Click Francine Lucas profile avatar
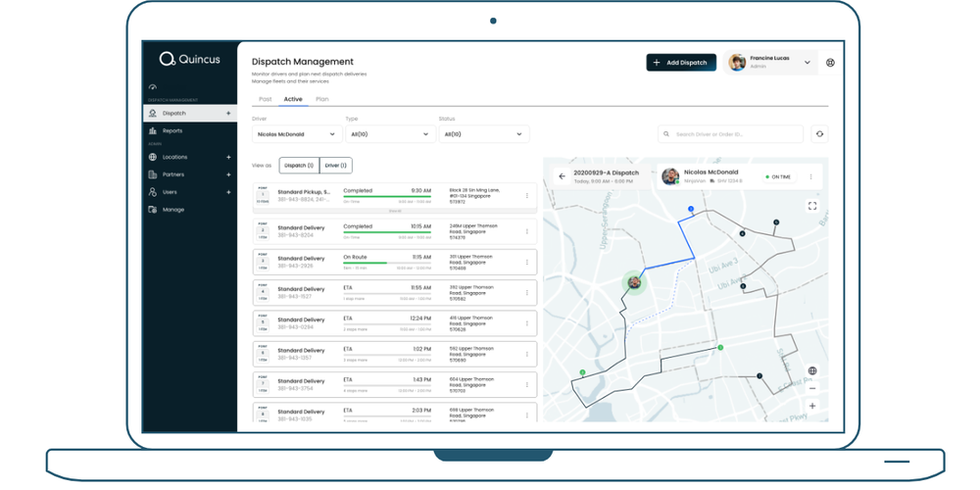This screenshot has height=490, width=980. [x=737, y=63]
